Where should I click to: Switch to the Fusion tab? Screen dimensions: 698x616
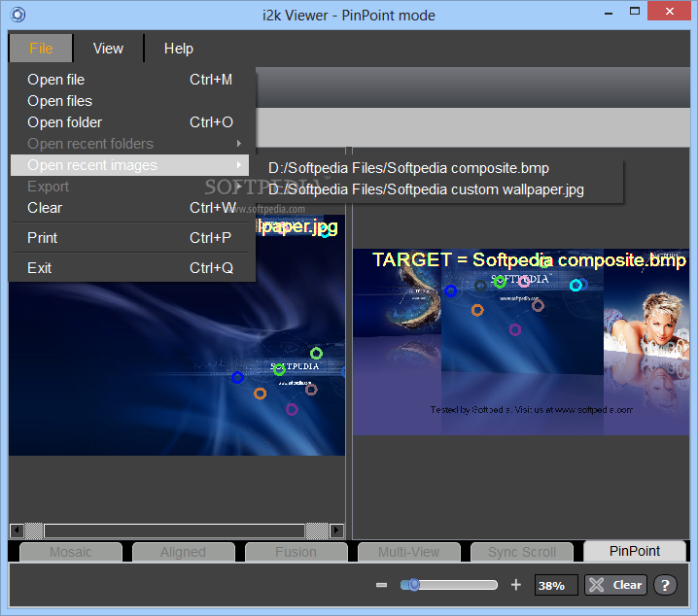297,552
